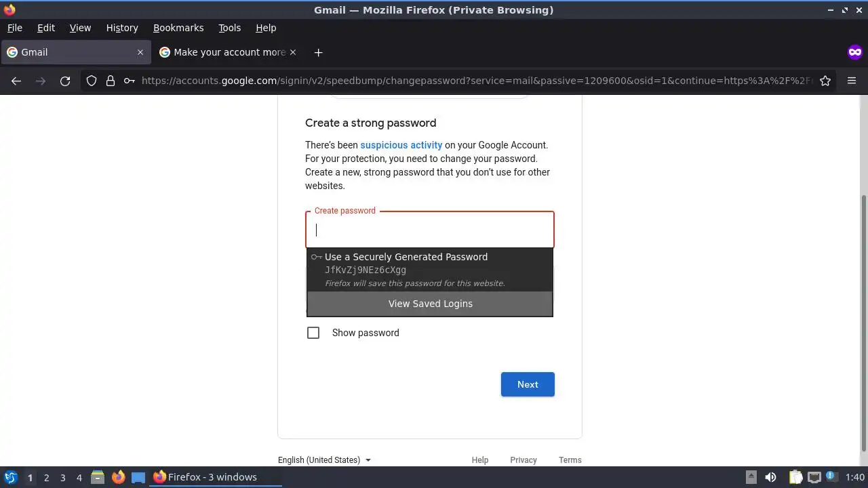The height and width of the screenshot is (488, 868).
Task: Click the private browsing mask icon
Action: point(854,52)
